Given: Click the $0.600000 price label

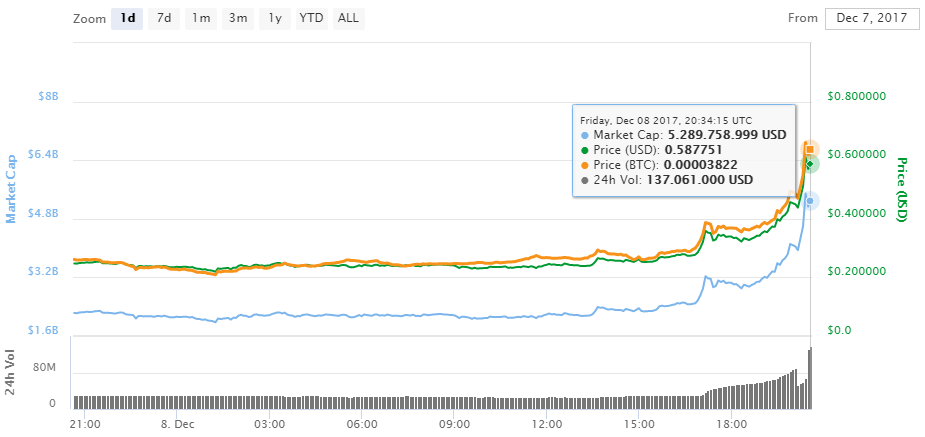Looking at the screenshot, I should [857, 155].
